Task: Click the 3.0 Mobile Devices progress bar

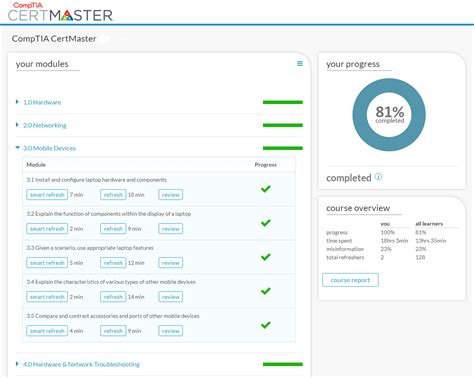Action: coord(283,148)
